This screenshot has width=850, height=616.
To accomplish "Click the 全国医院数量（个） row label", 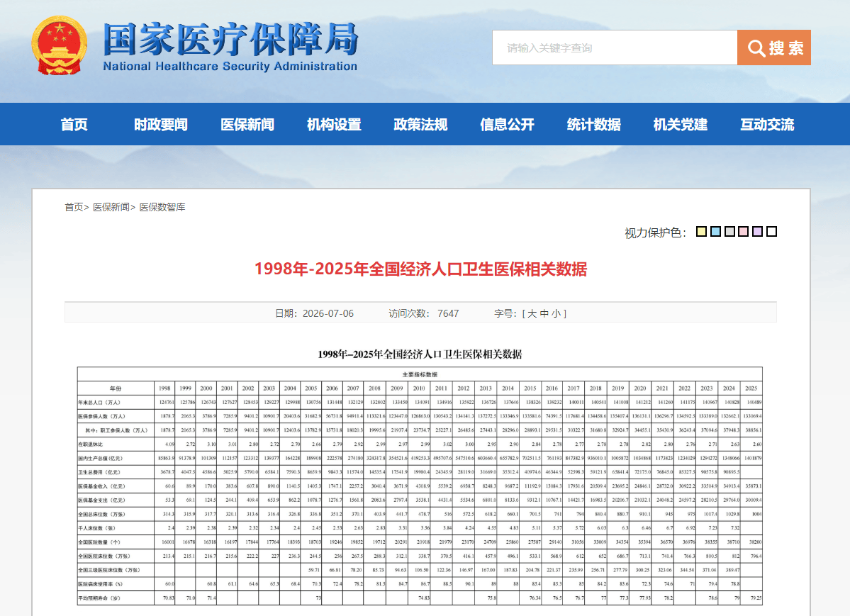I will pos(99,542).
